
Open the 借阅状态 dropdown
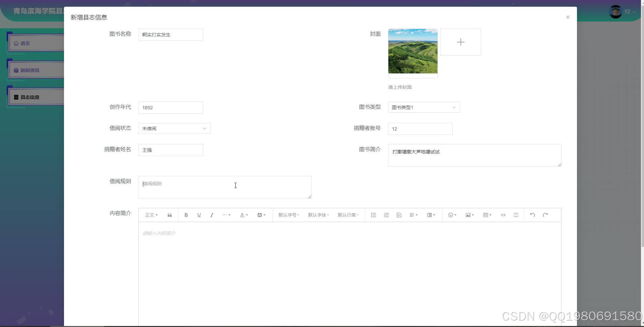pyautogui.click(x=174, y=128)
